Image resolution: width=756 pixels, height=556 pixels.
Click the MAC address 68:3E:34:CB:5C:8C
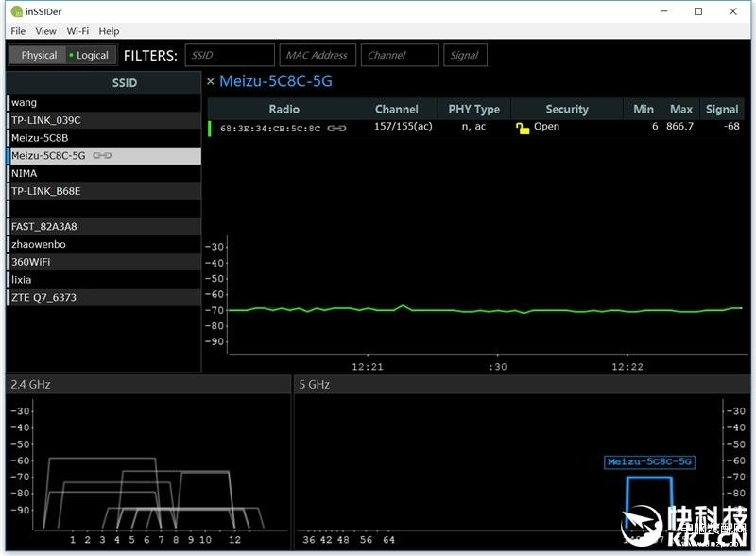point(270,129)
